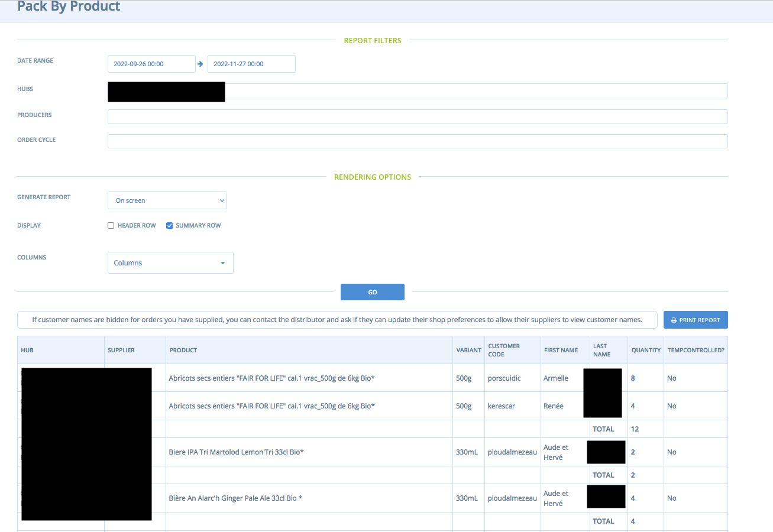
Task: Click the GO button to run the report
Action: pyautogui.click(x=372, y=291)
